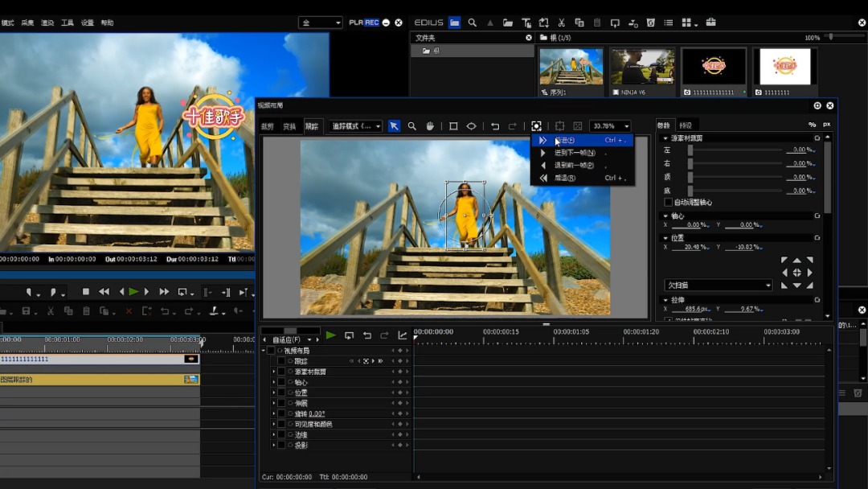Open the 30.78% zoom level dropdown
Screen dimensions: 868x489
click(610, 126)
